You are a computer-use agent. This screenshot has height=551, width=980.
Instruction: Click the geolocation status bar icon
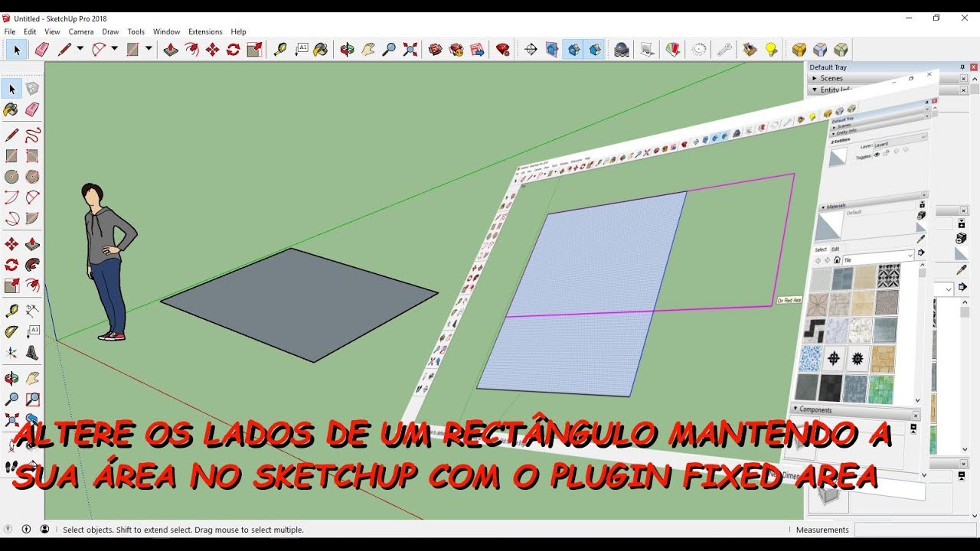coord(8,529)
